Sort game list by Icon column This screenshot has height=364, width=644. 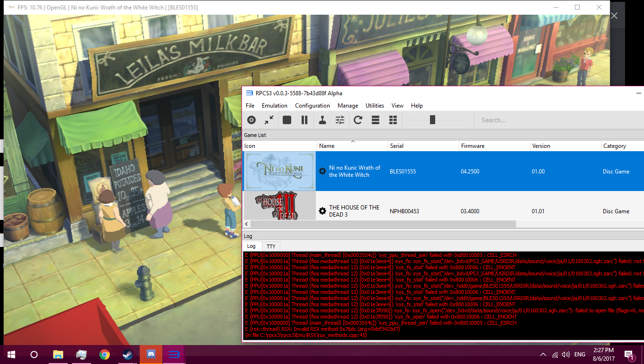[280, 146]
